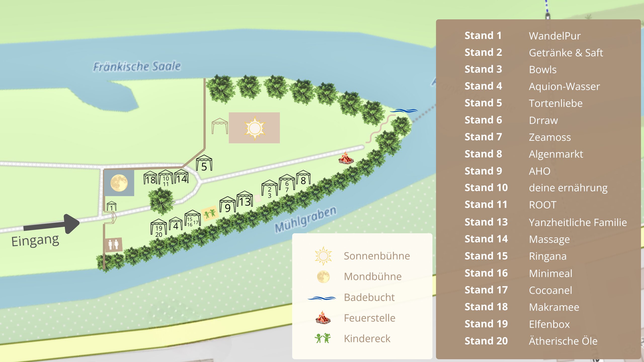Select tent stand 10/11 on the map
This screenshot has height=362, width=644.
pyautogui.click(x=166, y=178)
